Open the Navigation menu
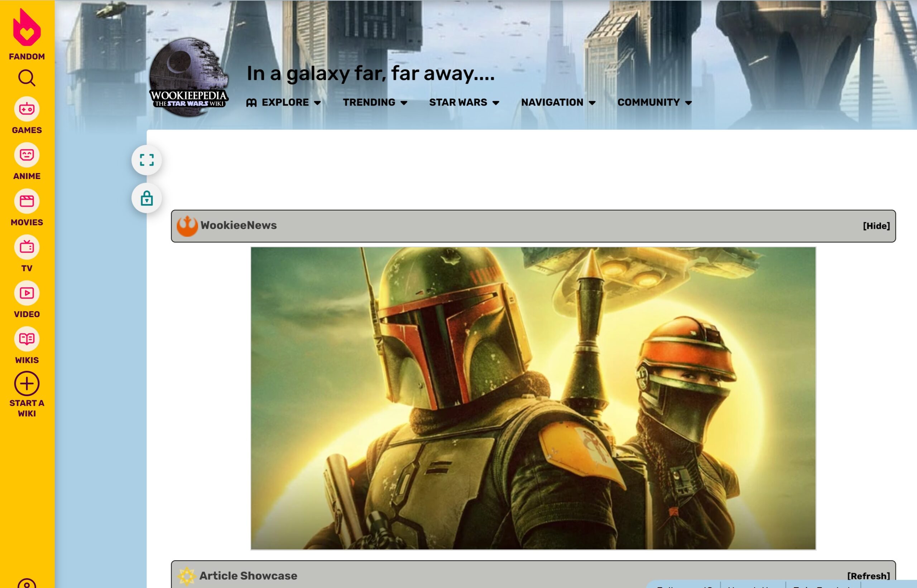The width and height of the screenshot is (917, 588). click(x=558, y=102)
